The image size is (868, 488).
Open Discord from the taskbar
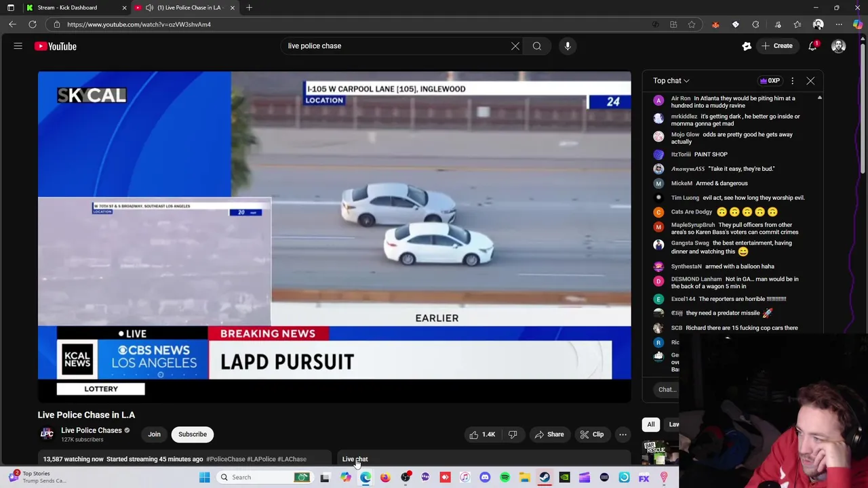pyautogui.click(x=485, y=477)
